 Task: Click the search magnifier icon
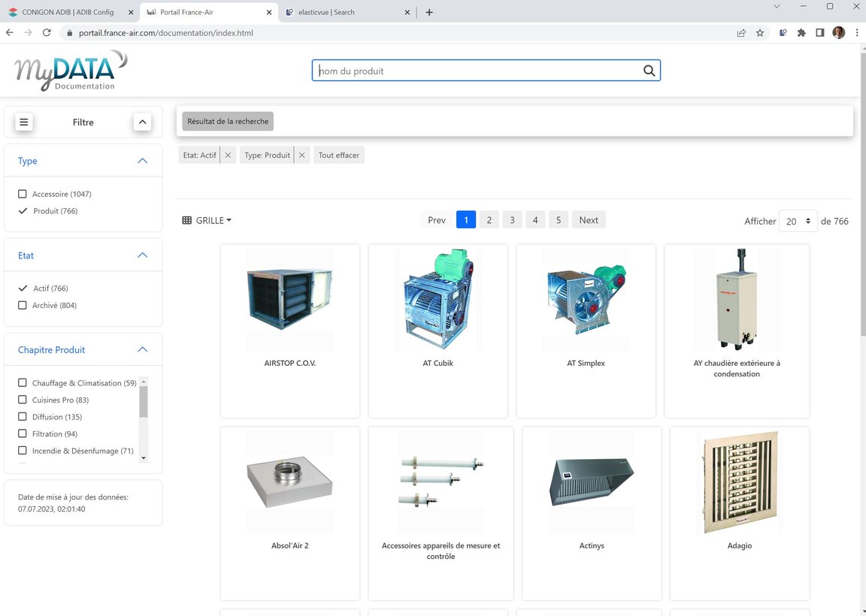point(649,71)
